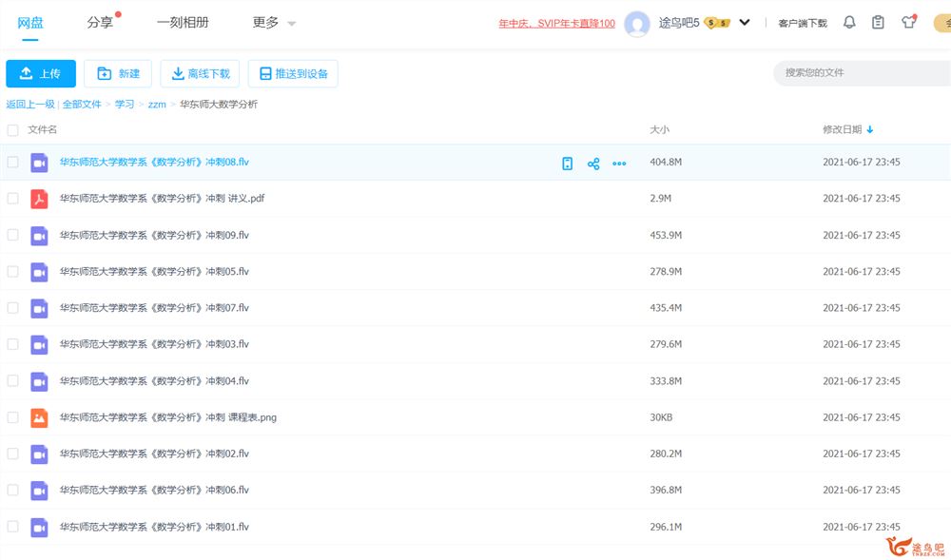
Task: Go to 全部文件 in the breadcrumb
Action: coord(82,105)
